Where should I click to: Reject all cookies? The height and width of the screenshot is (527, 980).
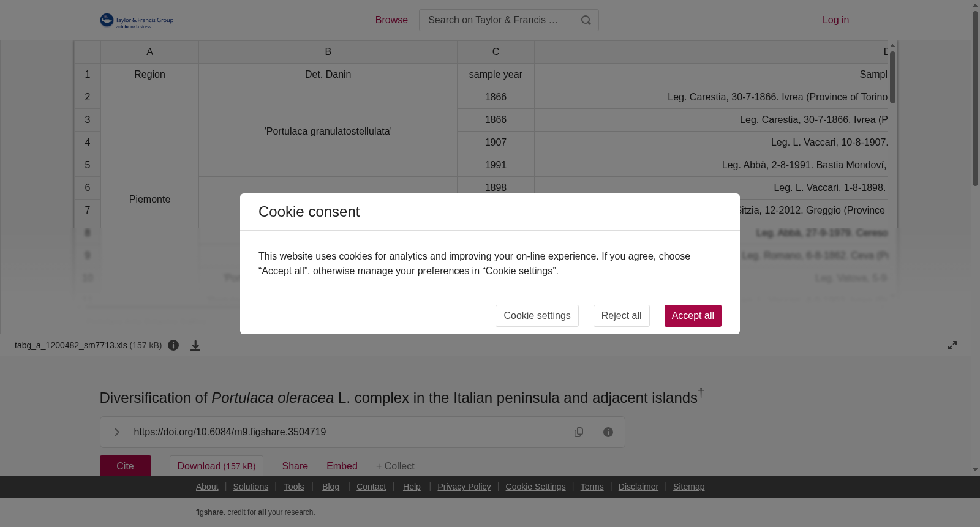(x=622, y=316)
